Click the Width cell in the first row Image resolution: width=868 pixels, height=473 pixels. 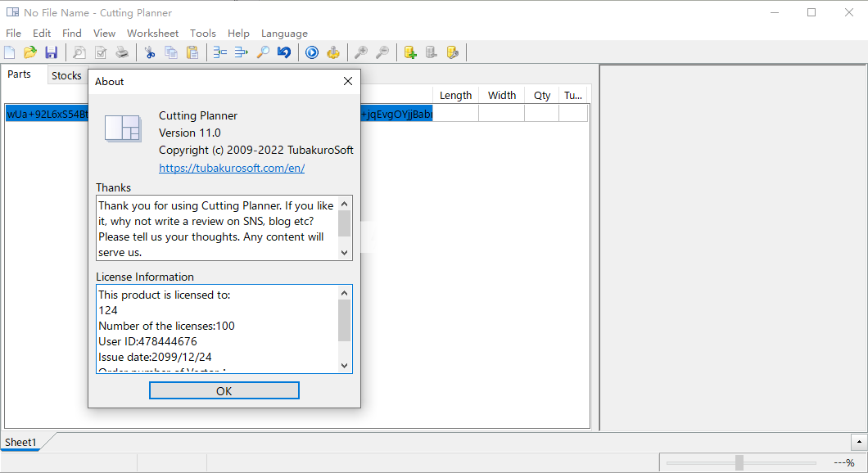(x=501, y=114)
